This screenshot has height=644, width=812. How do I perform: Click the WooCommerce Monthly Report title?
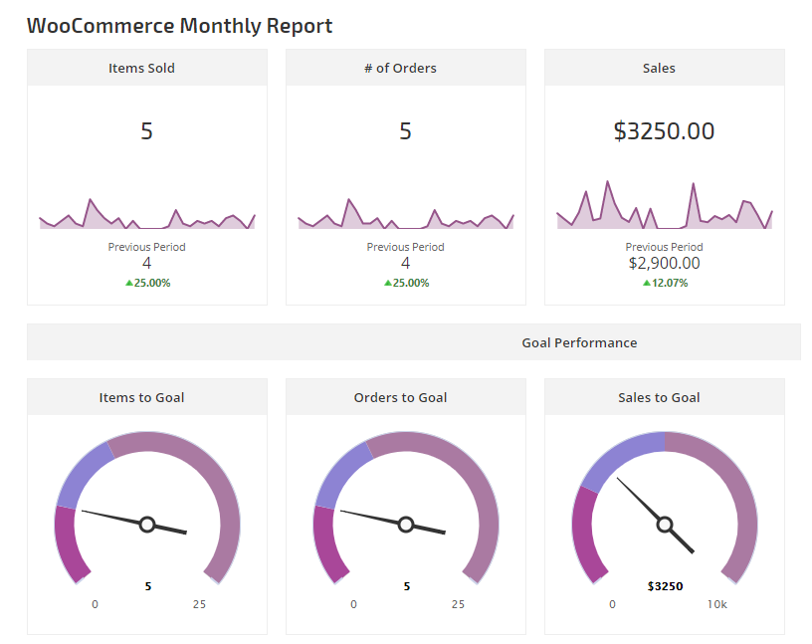pyautogui.click(x=179, y=26)
